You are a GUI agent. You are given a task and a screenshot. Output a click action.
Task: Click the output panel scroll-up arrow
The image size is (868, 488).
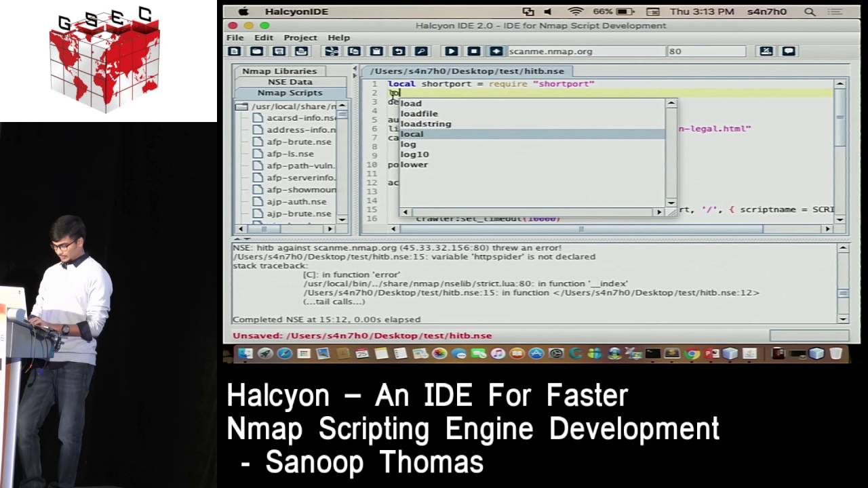click(843, 248)
